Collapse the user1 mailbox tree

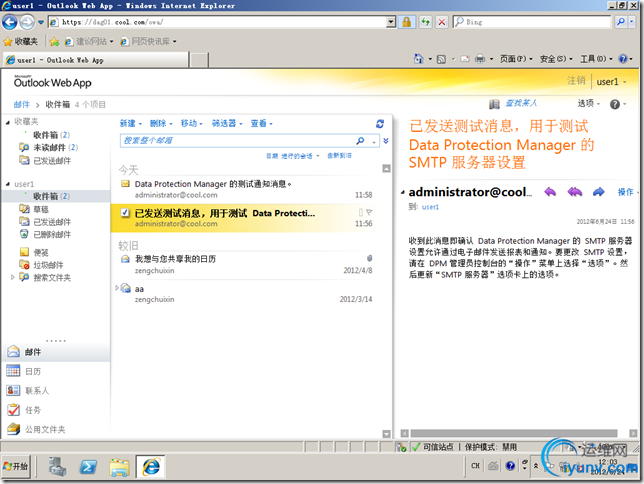coord(8,184)
